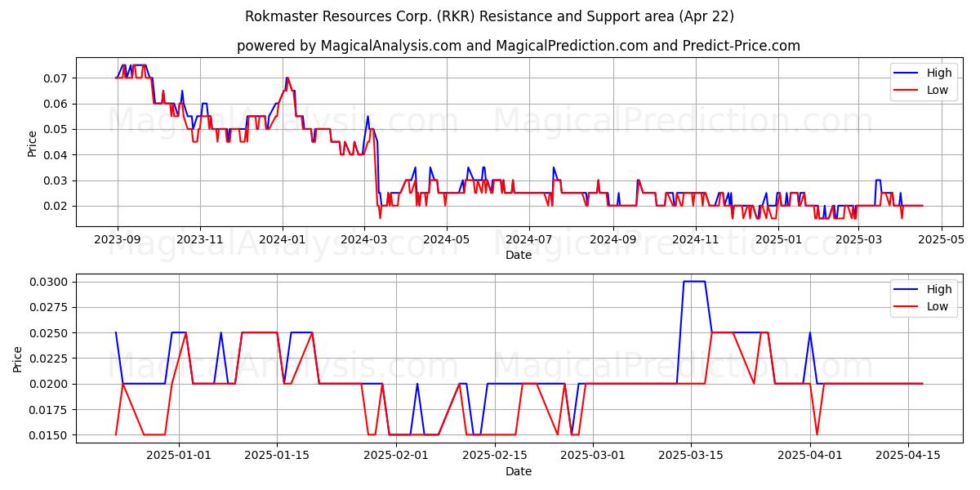Screen dimensions: 980x490
Task: Click the 0.02 price tick in top chart
Action: [56, 206]
